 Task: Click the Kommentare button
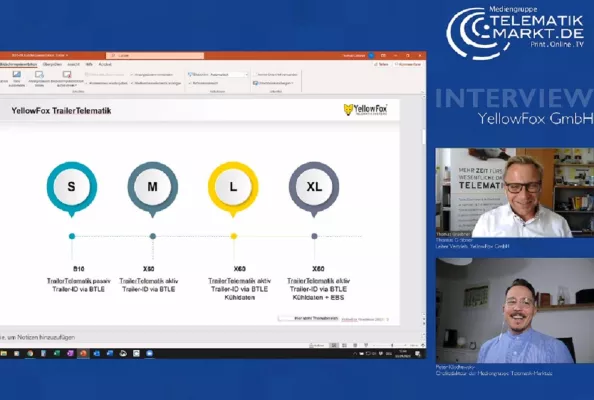(x=408, y=64)
